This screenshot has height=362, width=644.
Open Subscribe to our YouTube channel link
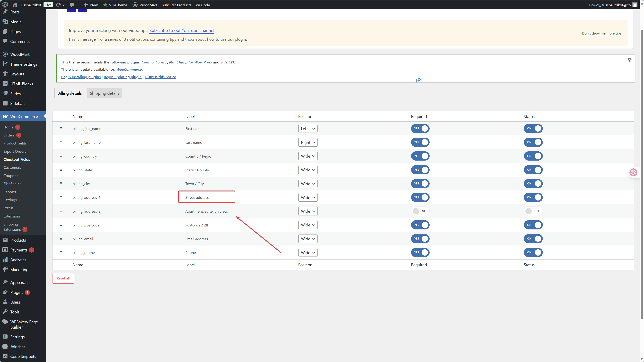point(182,30)
